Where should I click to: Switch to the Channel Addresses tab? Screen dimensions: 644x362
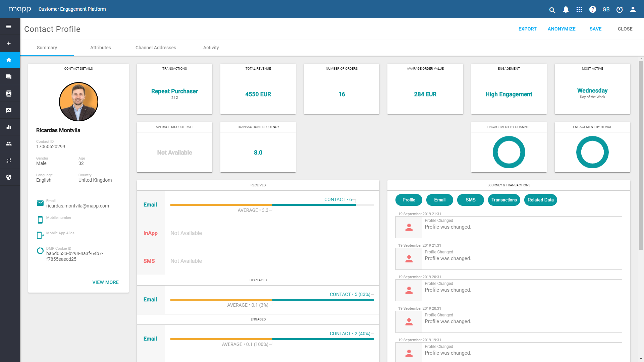[x=156, y=48]
